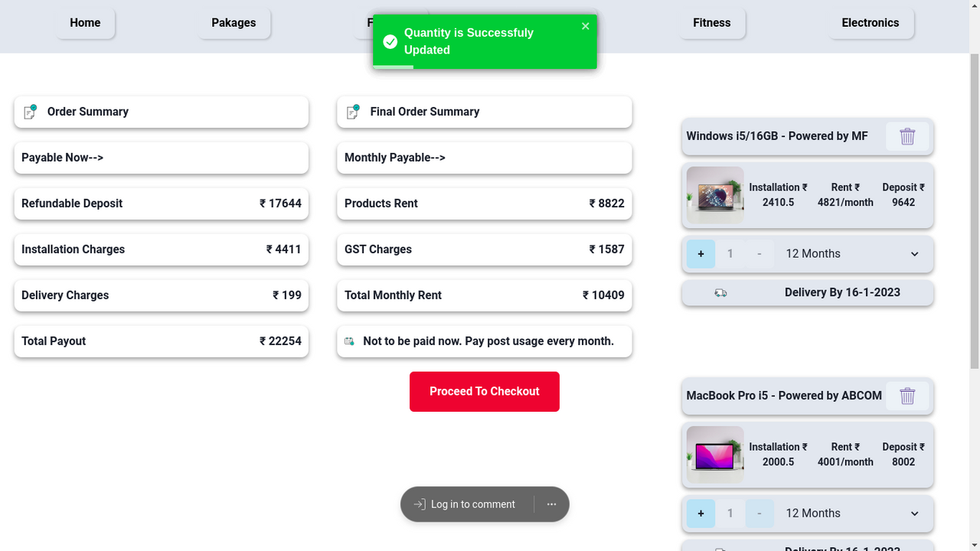Click Log in to comment
Image resolution: width=980 pixels, height=551 pixels.
pyautogui.click(x=472, y=504)
